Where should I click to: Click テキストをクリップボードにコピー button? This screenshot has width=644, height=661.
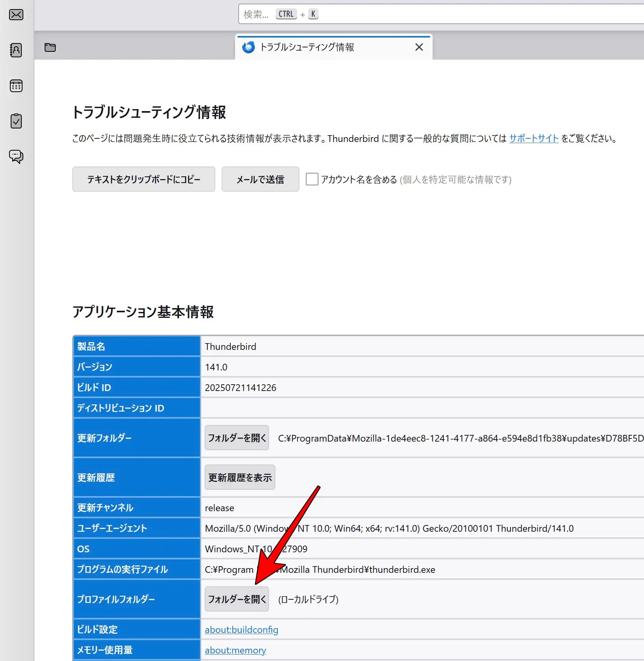pos(144,179)
